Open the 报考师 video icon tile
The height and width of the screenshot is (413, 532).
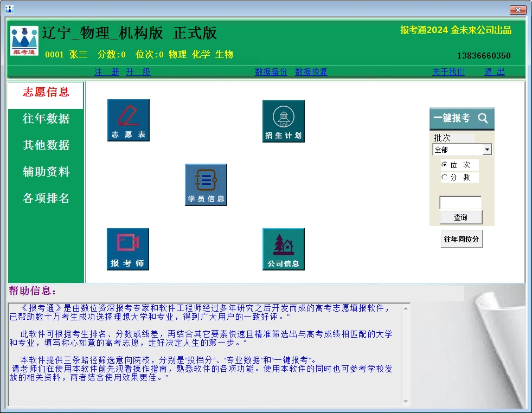coord(128,249)
